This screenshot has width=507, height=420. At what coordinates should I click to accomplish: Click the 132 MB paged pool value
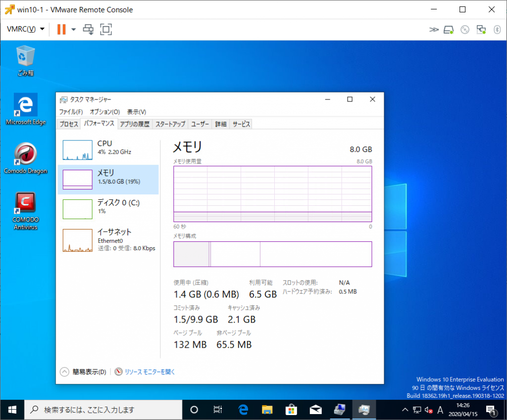pos(190,345)
